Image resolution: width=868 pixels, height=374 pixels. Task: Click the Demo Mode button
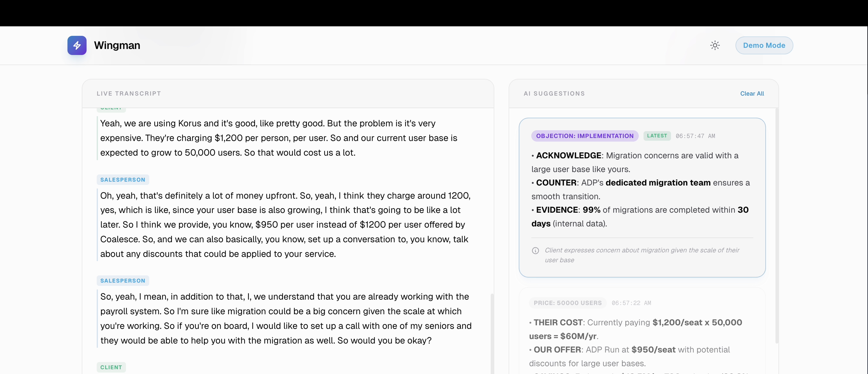pyautogui.click(x=764, y=45)
